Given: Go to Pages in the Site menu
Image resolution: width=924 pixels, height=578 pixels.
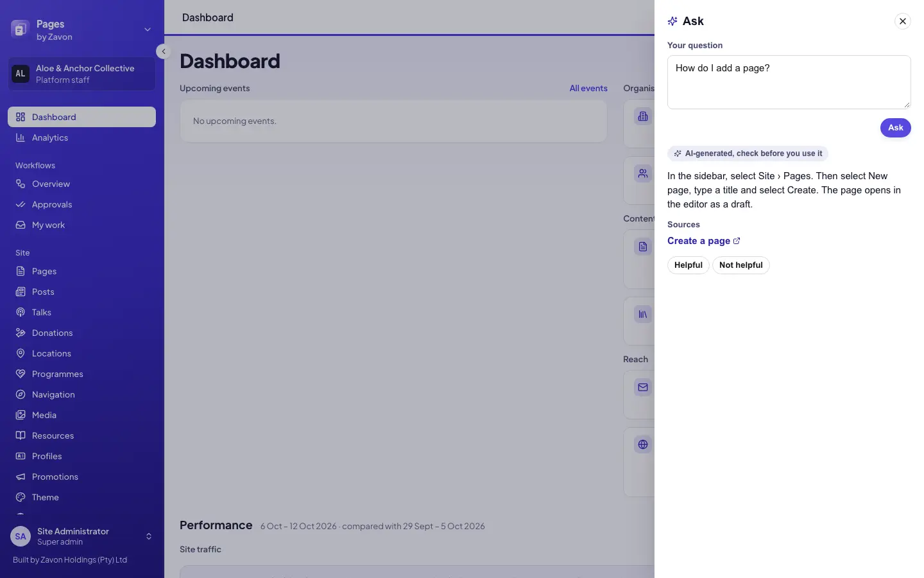Looking at the screenshot, I should 82,271.
